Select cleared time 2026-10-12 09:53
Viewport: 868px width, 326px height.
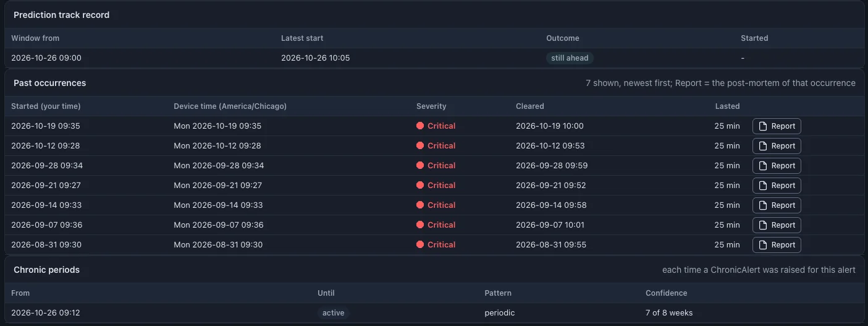(x=550, y=146)
